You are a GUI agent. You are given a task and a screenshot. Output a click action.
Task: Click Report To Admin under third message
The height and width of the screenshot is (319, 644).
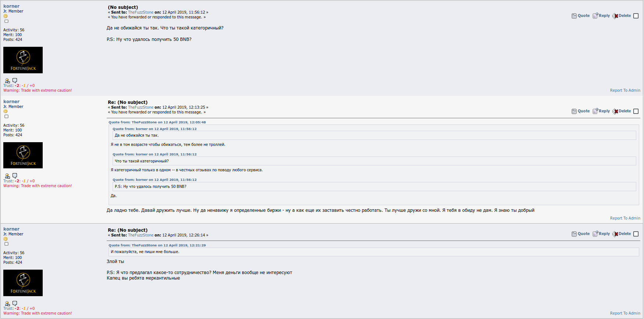(625, 313)
